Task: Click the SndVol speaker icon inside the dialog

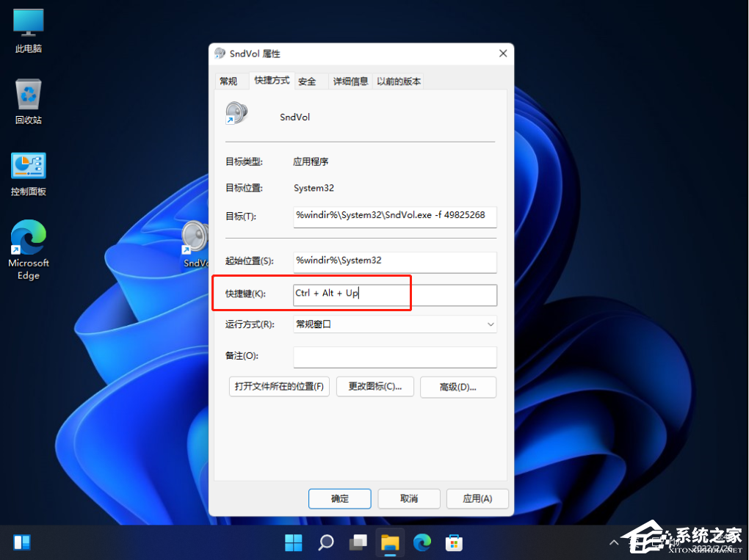Action: (x=235, y=114)
